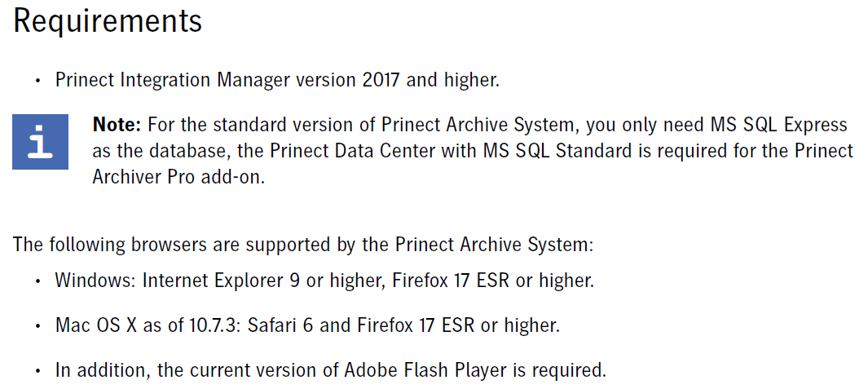Click the "following browsers are supported" sentence

click(303, 244)
